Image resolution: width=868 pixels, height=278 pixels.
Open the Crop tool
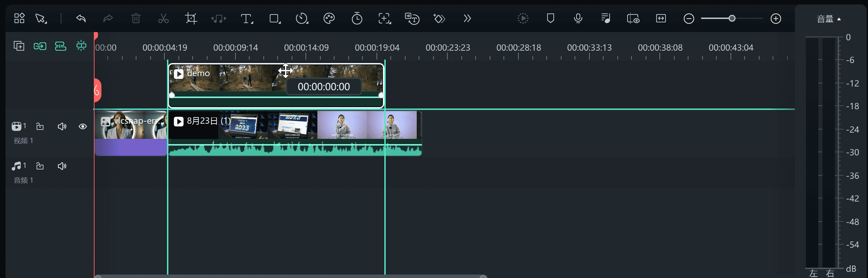coord(191,18)
